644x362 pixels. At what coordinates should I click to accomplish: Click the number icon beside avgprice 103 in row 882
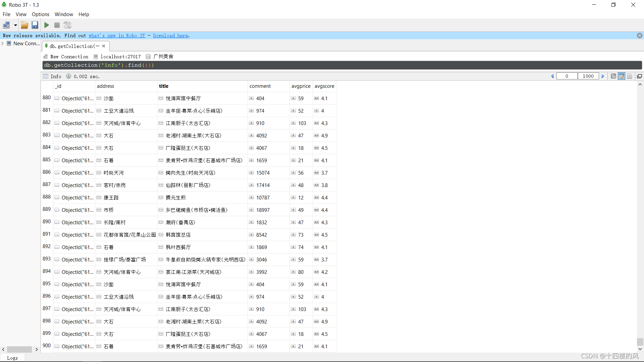point(293,123)
